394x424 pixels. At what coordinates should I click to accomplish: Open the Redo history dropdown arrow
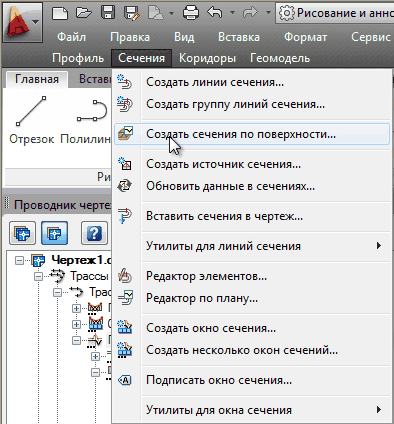click(268, 13)
